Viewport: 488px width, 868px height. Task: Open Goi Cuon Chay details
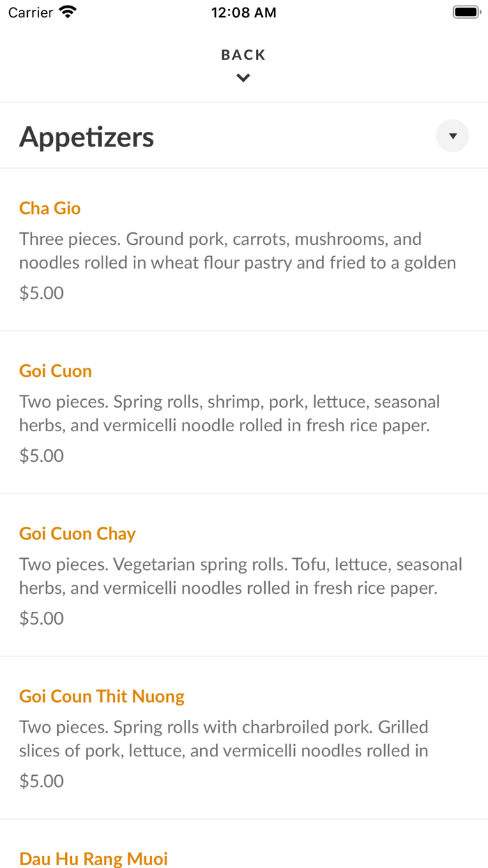[x=77, y=533]
